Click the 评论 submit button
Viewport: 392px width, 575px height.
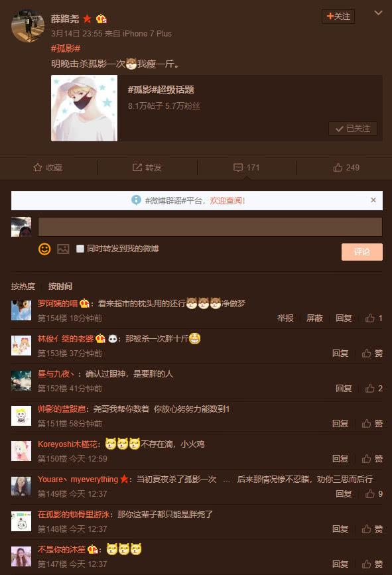tap(362, 252)
